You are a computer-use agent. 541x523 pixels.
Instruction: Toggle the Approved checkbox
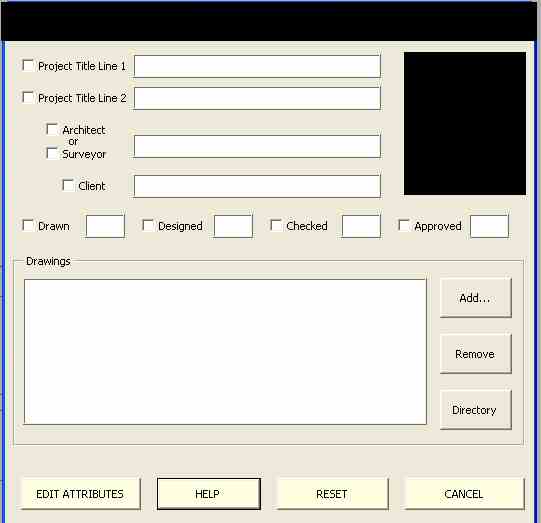click(x=404, y=225)
